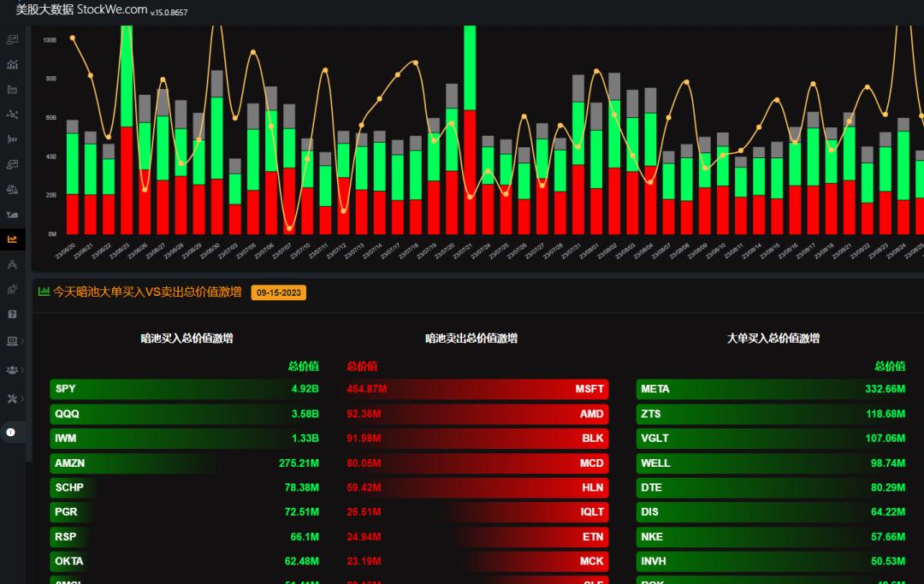Viewport: 924px width, 584px height.
Task: Click the BLK ticker in the sell list
Action: pyautogui.click(x=593, y=439)
